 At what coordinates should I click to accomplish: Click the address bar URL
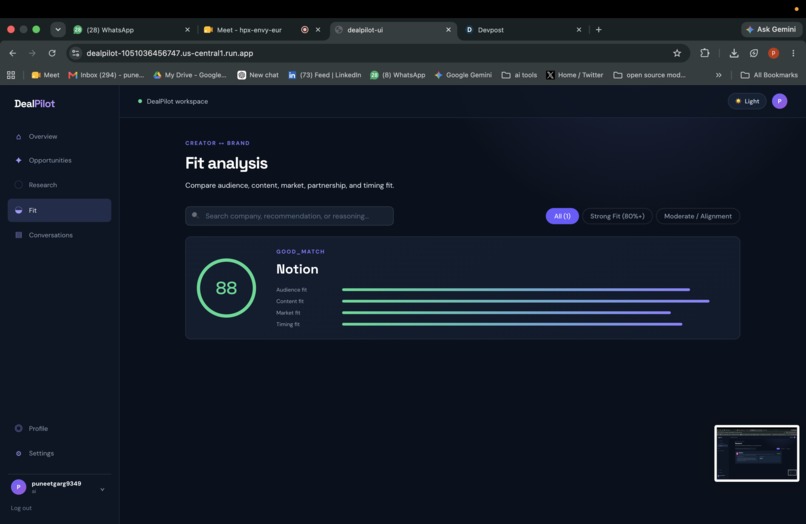coord(170,53)
